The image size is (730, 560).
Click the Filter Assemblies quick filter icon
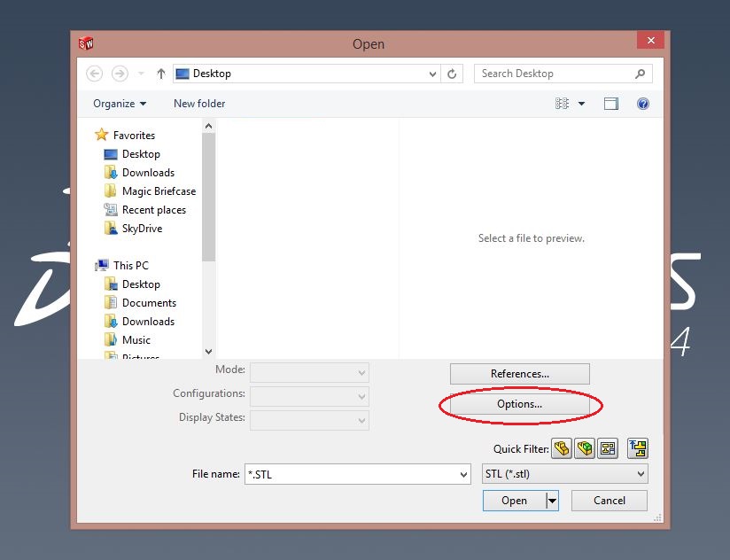[x=585, y=448]
